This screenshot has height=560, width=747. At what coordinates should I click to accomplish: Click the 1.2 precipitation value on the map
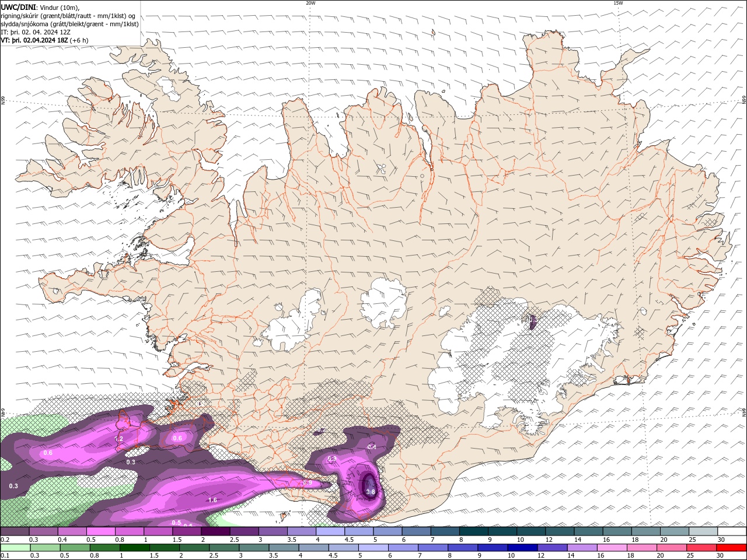point(119,439)
